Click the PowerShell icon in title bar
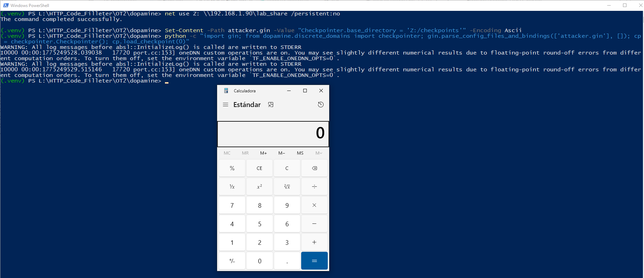This screenshot has height=278, width=644. (6, 5)
